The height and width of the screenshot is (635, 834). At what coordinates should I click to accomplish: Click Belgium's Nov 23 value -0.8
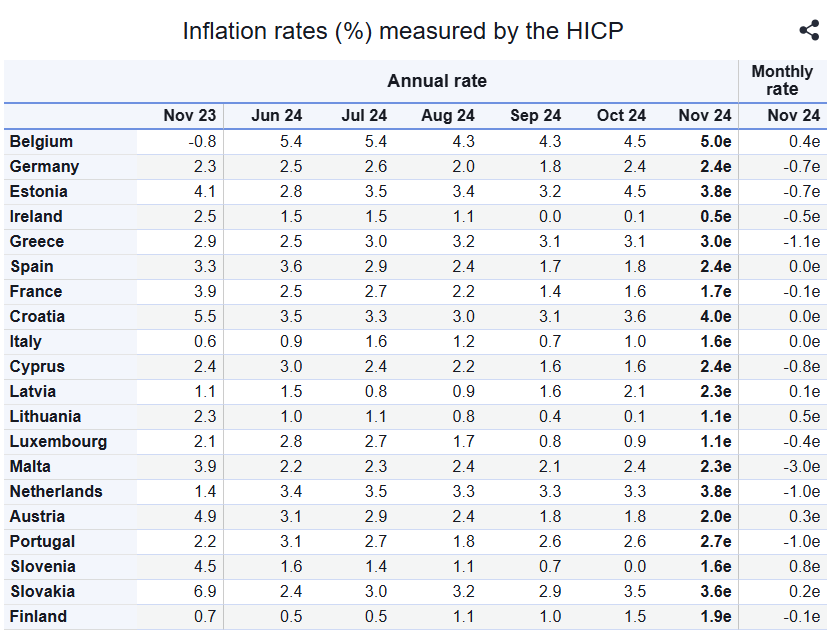[201, 142]
